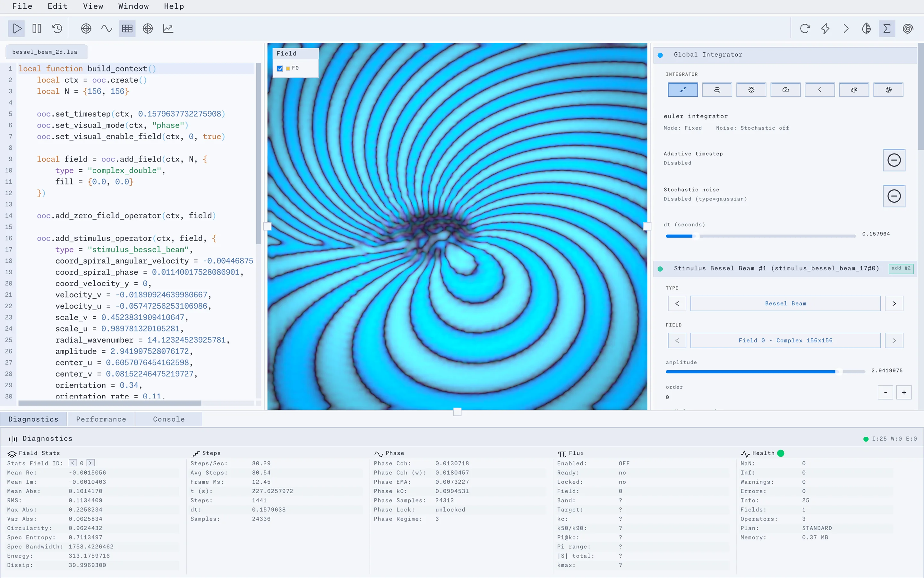Select the bessel_beam_2d.lua file tab

[46, 52]
